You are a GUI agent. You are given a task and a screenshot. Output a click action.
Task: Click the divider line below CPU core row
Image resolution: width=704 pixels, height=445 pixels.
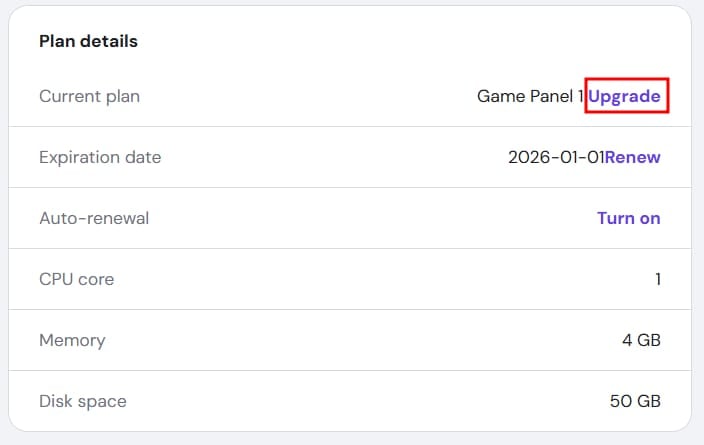click(350, 310)
